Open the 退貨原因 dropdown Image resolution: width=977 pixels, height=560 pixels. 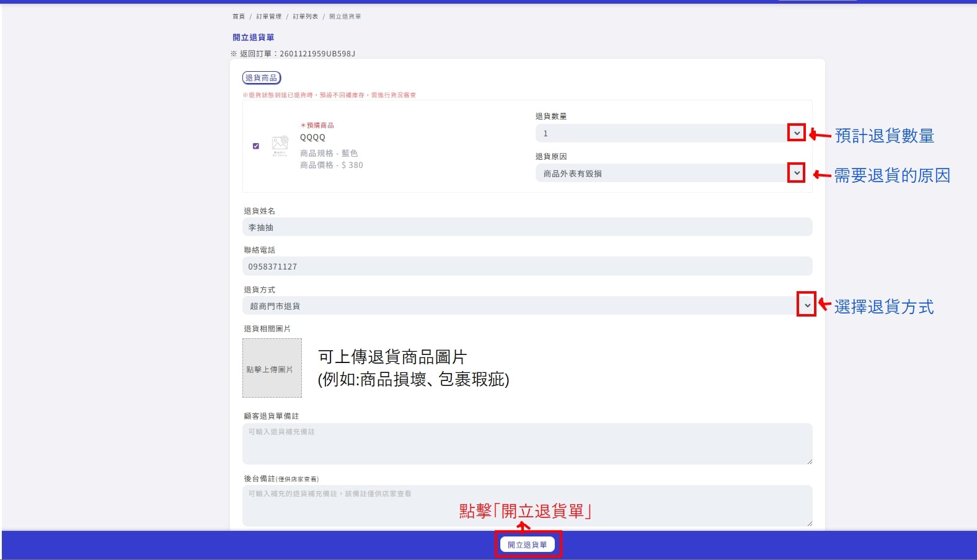point(670,173)
